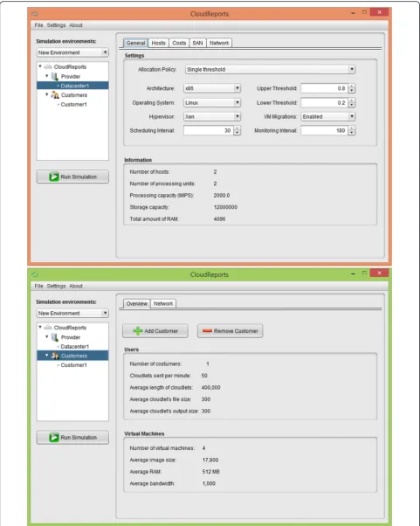Viewport: 420px width, 526px height.
Task: Click the Remove Customer button
Action: [x=230, y=331]
